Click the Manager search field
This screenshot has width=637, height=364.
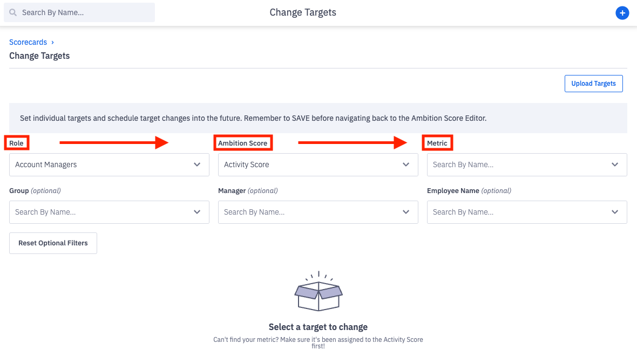[308, 212]
